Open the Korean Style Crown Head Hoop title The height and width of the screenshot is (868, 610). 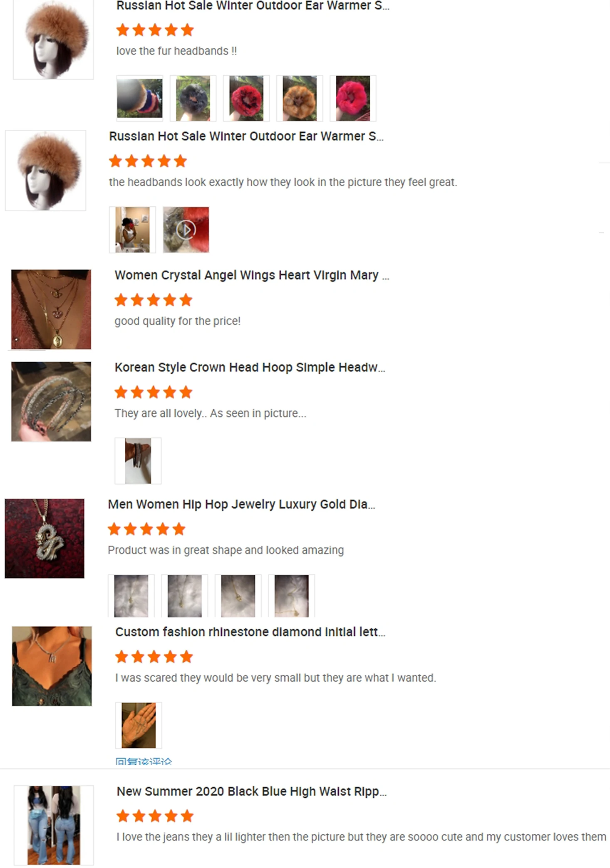[x=250, y=368]
